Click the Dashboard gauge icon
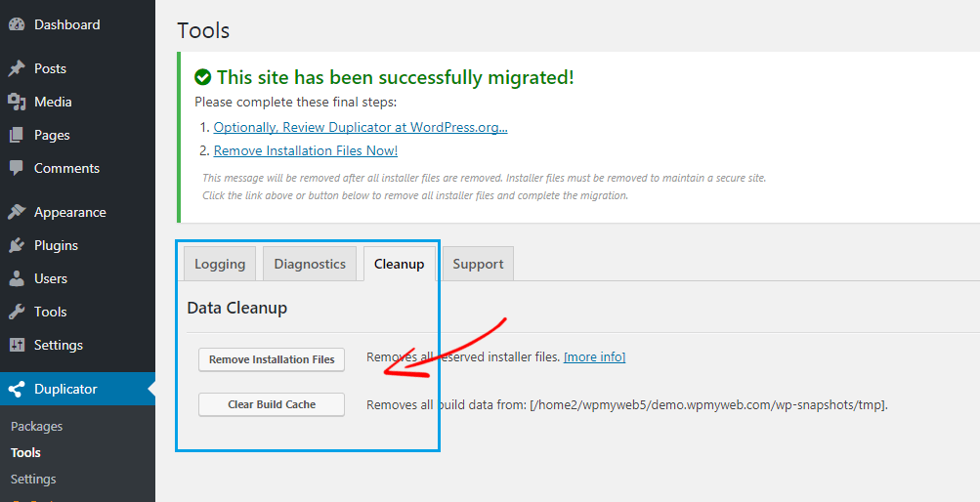Viewport: 980px width, 502px height. 17,24
